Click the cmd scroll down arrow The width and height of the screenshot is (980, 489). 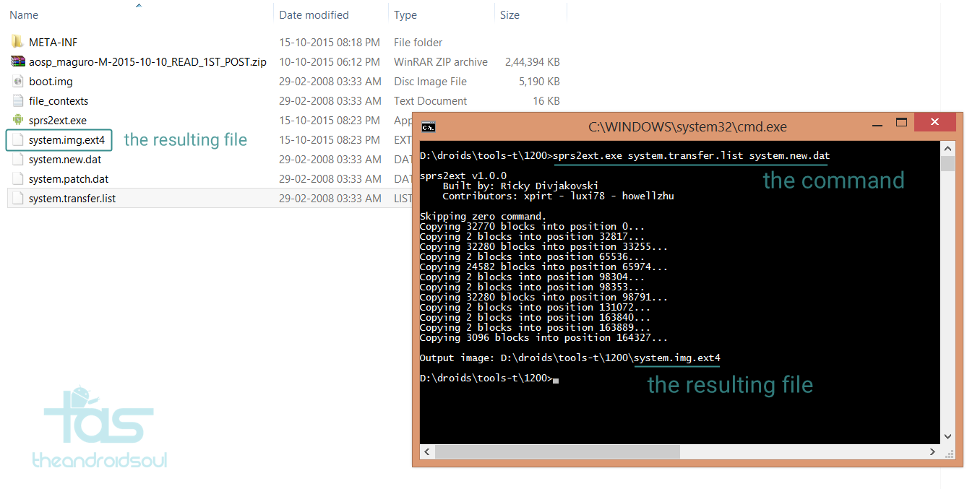(947, 436)
